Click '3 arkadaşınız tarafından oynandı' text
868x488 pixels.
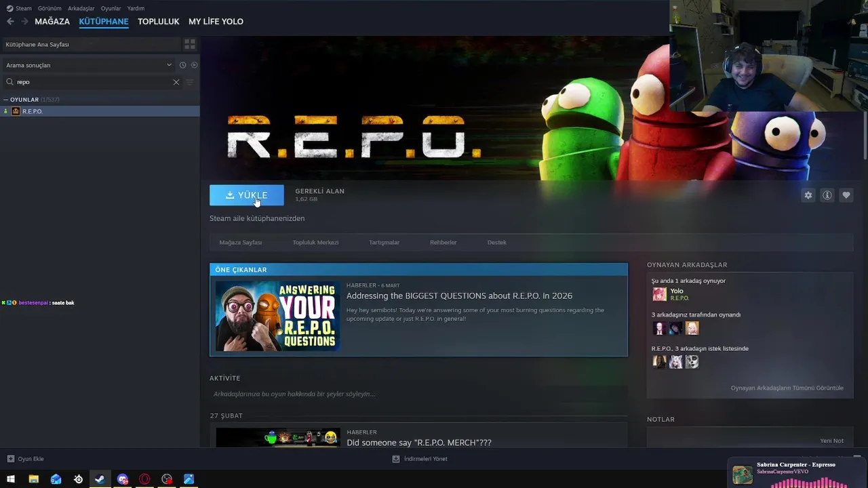(x=696, y=315)
